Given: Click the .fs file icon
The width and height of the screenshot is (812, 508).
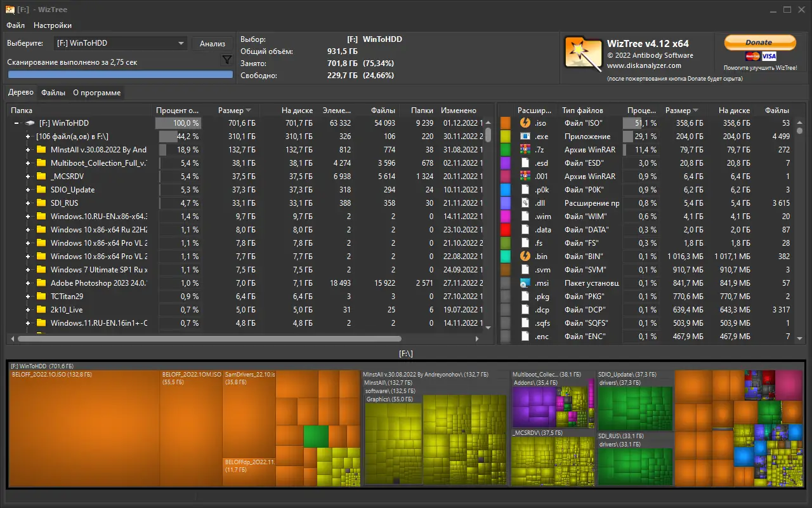Looking at the screenshot, I should 525,243.
